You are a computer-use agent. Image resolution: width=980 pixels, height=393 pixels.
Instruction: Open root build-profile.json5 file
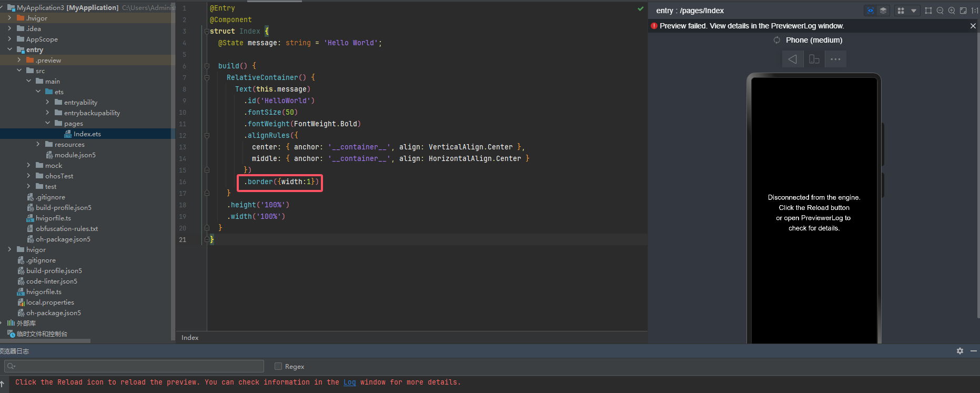click(54, 271)
